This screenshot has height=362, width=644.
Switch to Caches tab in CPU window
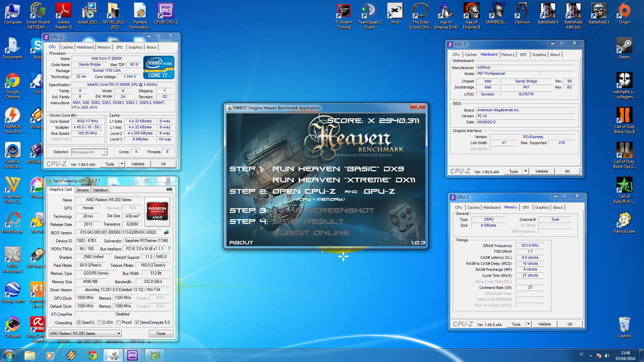[67, 47]
